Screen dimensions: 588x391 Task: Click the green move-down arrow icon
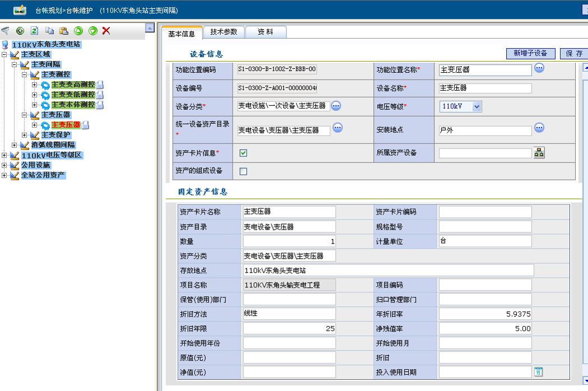(x=92, y=31)
